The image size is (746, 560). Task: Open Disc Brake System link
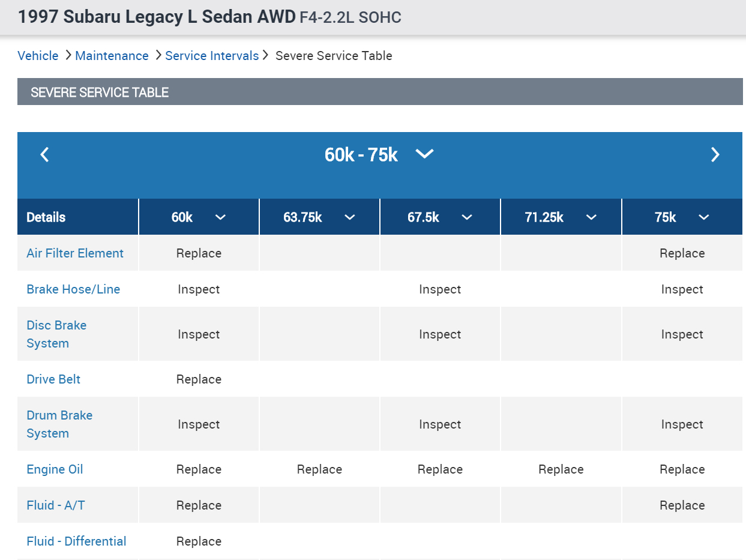[56, 334]
